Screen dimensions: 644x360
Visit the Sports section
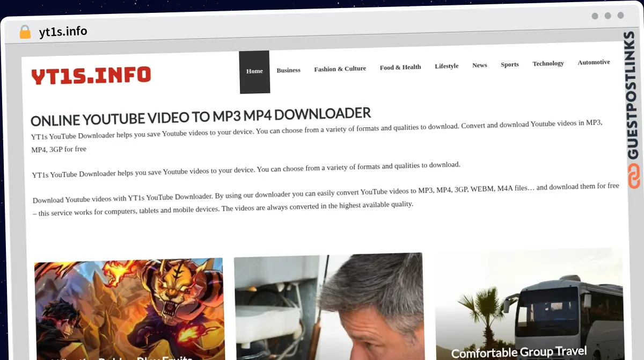(x=509, y=64)
